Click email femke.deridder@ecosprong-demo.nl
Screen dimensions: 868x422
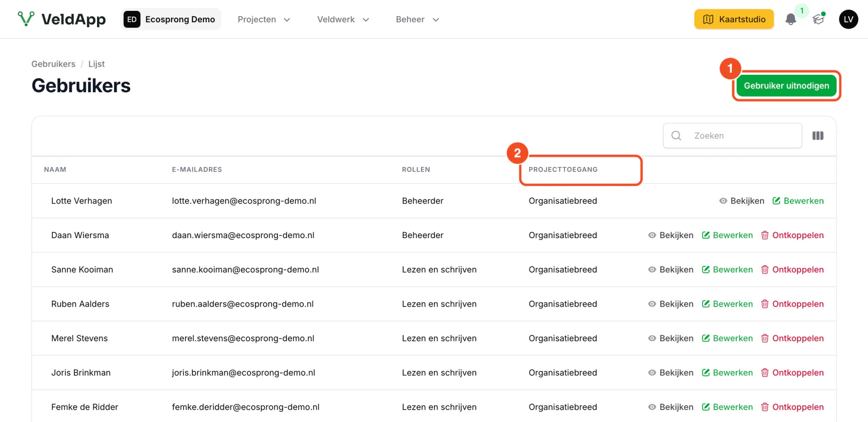click(246, 407)
